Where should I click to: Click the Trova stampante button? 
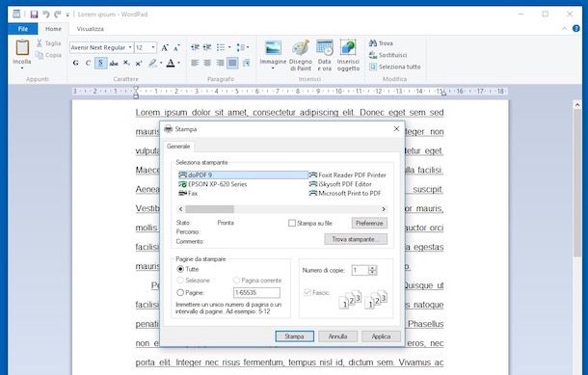pos(356,239)
